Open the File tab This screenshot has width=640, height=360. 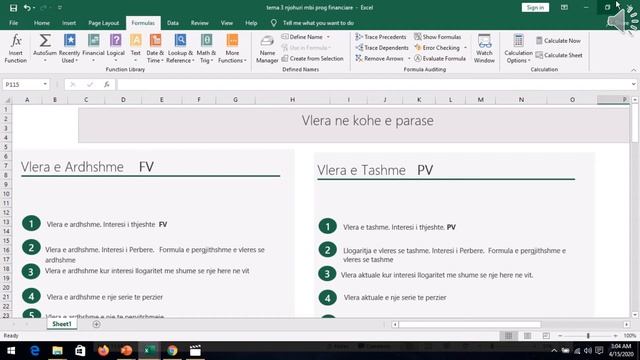(13, 23)
